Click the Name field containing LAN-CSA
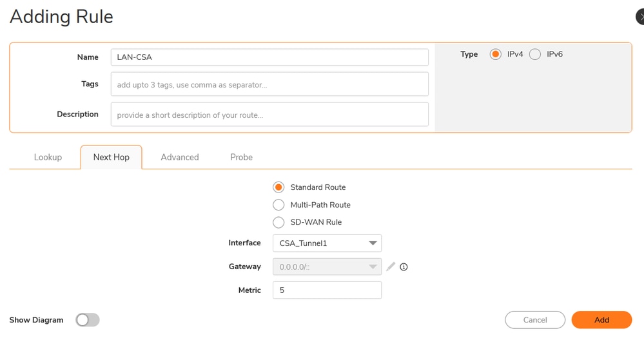The width and height of the screenshot is (644, 338). point(269,57)
